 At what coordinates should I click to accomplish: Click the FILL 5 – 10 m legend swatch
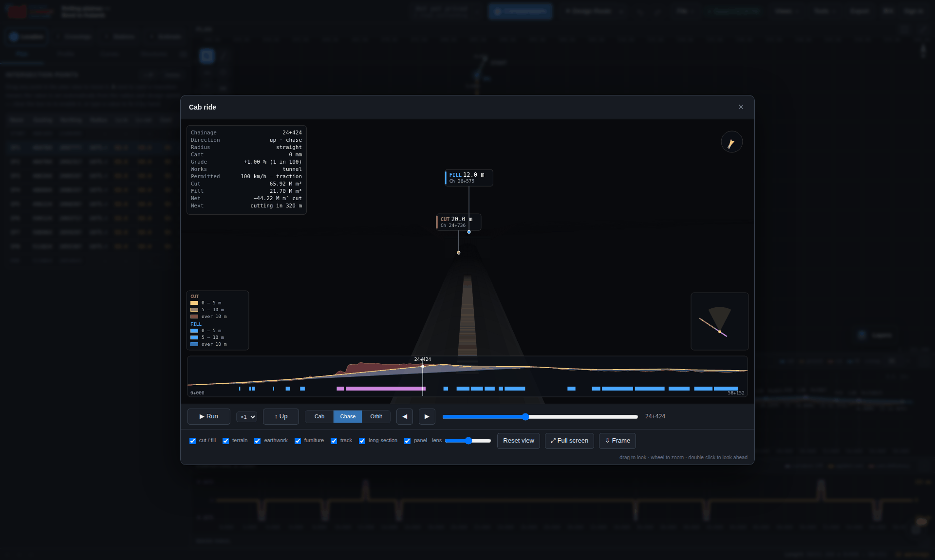coord(194,337)
